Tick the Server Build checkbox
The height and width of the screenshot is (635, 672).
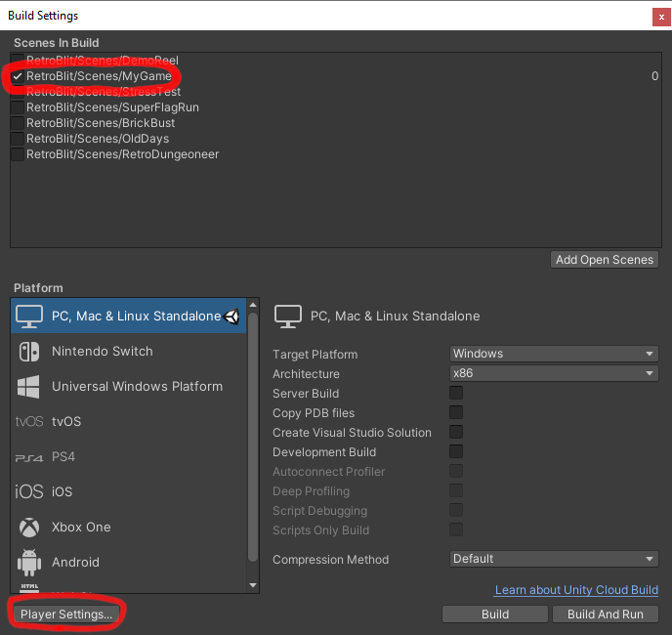tap(456, 393)
